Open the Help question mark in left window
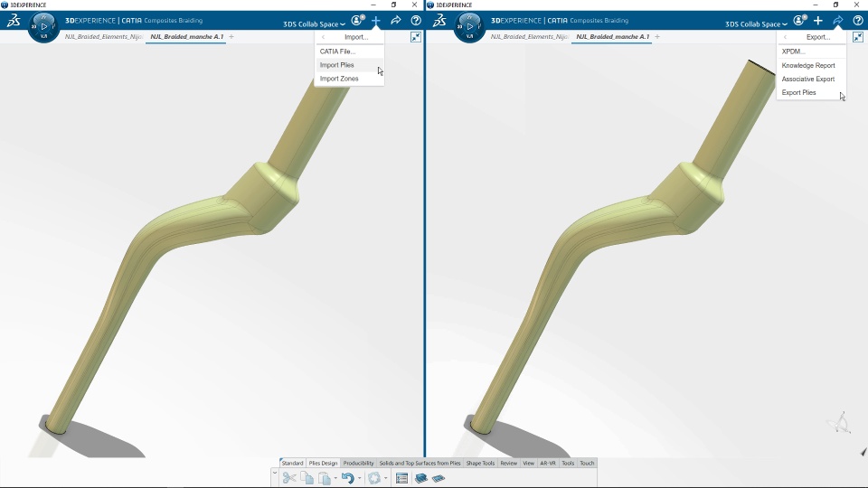Screen dimensions: 868x488 click(x=416, y=21)
